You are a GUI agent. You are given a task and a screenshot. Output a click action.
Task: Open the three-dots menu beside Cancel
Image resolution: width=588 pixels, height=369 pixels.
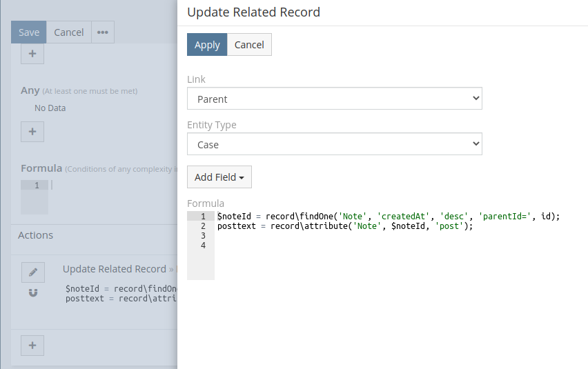tap(102, 32)
